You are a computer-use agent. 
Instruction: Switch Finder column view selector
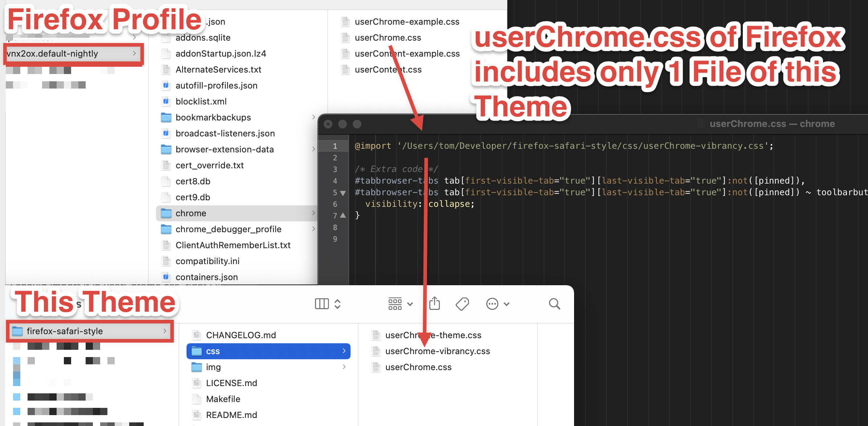328,304
